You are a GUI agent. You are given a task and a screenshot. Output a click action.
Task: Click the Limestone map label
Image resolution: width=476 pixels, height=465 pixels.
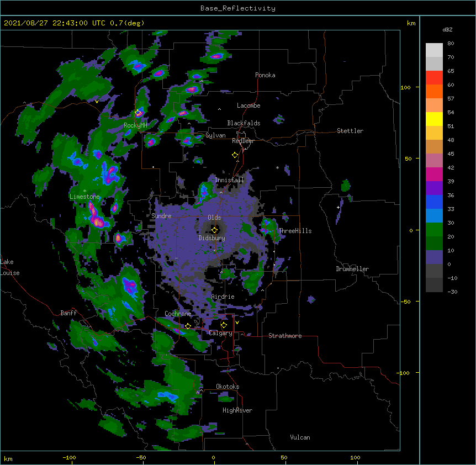click(x=84, y=197)
